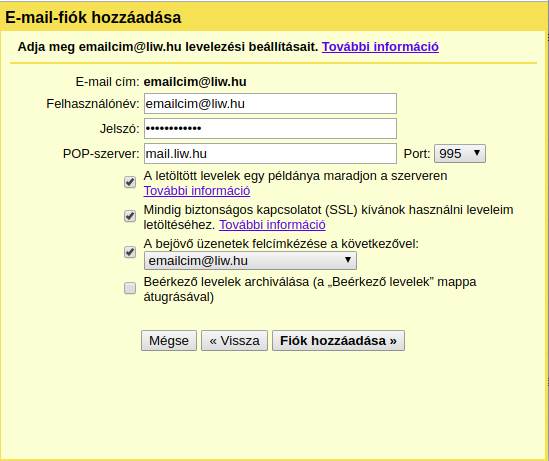This screenshot has width=549, height=461.
Task: Open the Port 995 dropdown
Action: pyautogui.click(x=460, y=154)
